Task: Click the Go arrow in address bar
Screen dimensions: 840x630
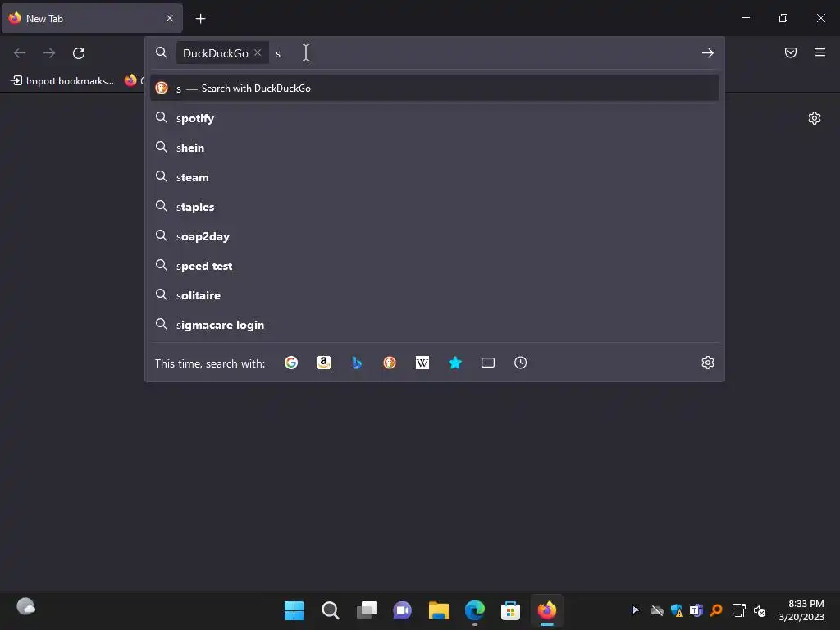Action: point(708,53)
